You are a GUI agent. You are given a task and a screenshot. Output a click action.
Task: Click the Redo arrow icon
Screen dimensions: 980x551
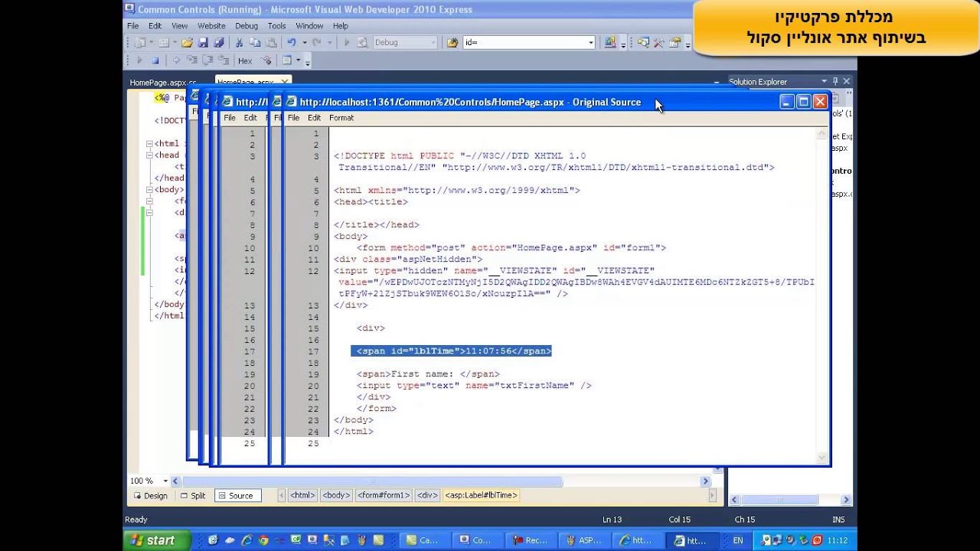(x=317, y=43)
